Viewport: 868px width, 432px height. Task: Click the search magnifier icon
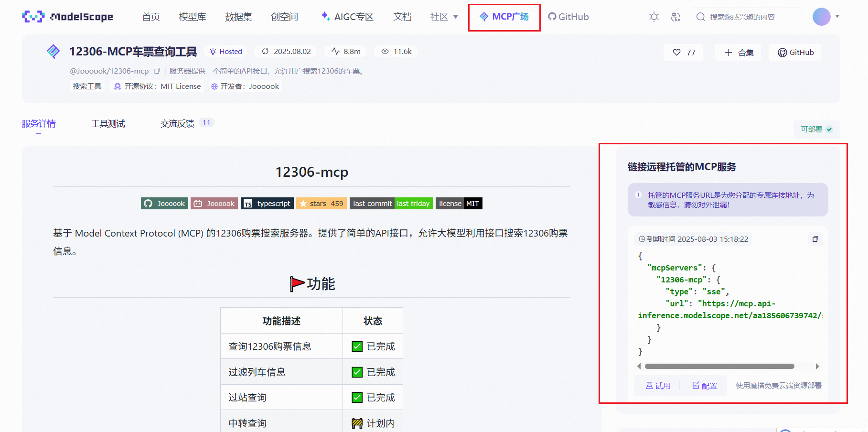tap(700, 17)
